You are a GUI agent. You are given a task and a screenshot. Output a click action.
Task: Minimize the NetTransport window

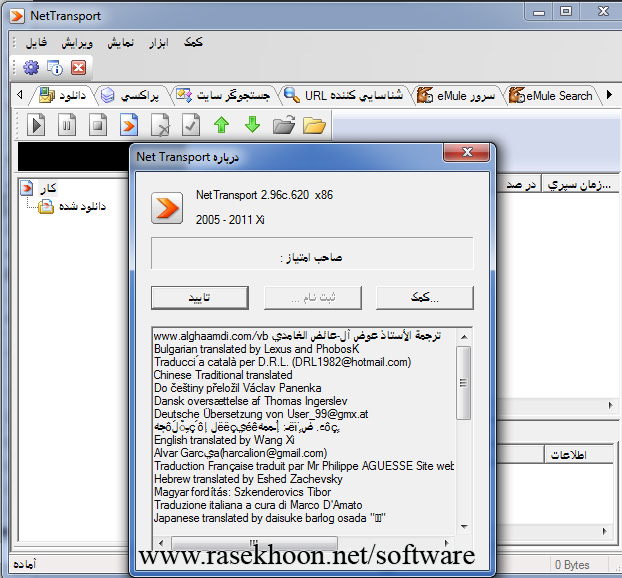(539, 12)
